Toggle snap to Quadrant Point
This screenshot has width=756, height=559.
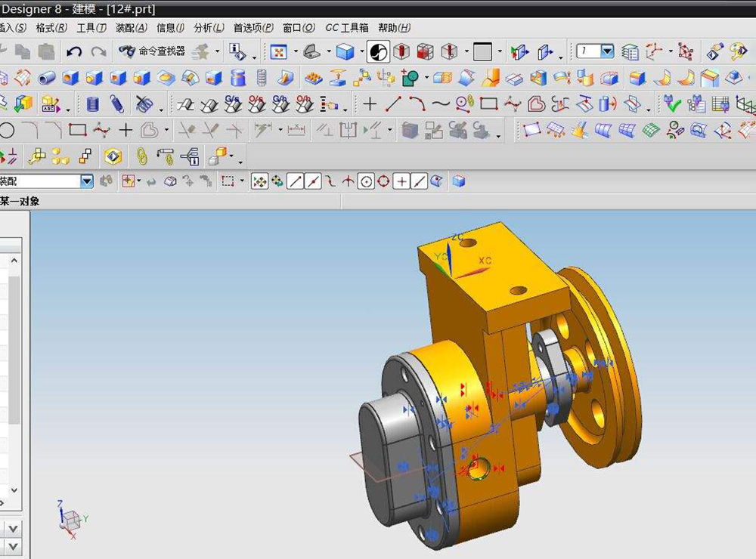[384, 181]
